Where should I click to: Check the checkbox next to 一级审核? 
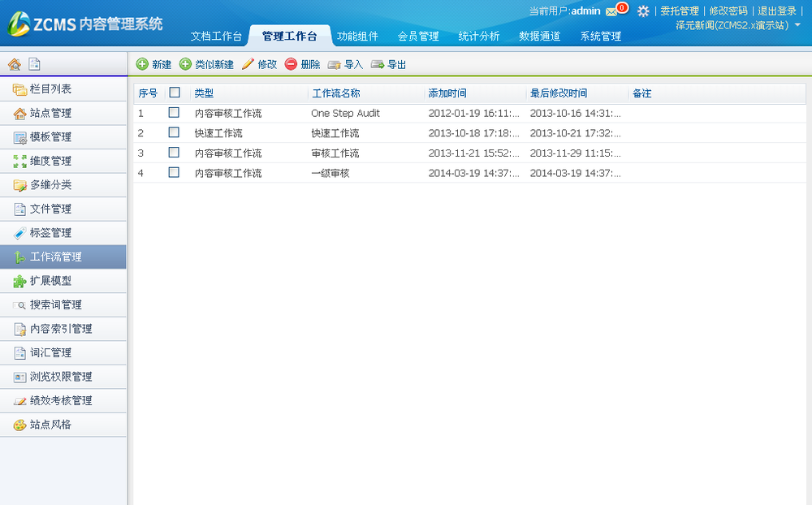click(x=174, y=173)
